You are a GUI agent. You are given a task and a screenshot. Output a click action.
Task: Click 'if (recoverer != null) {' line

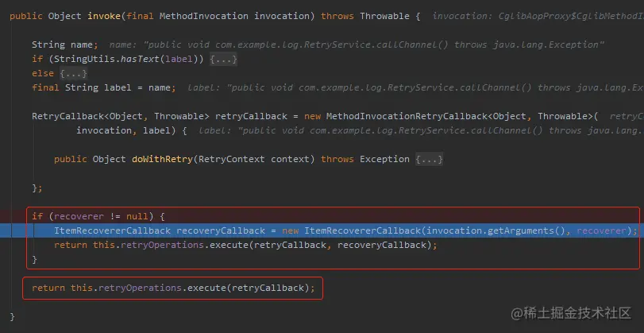coord(98,216)
